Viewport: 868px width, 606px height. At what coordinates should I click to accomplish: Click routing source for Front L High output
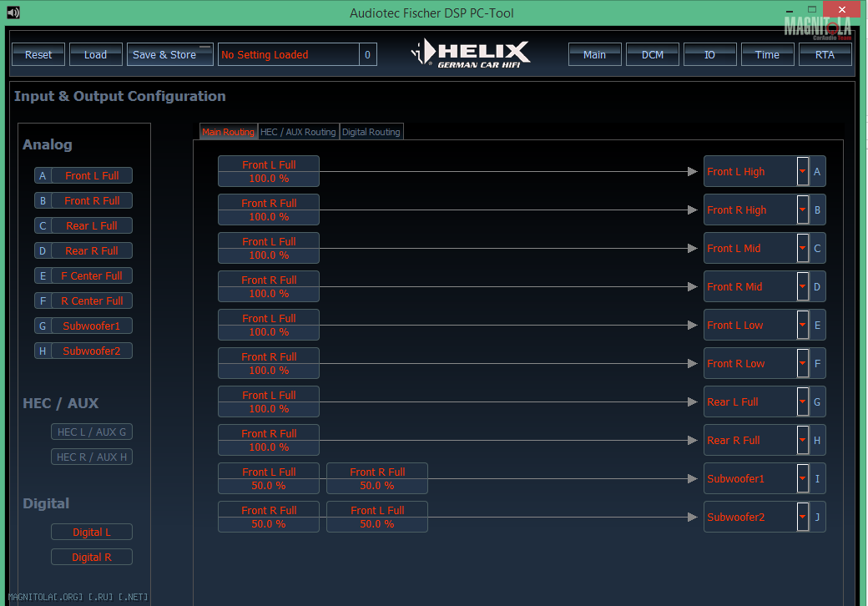269,171
